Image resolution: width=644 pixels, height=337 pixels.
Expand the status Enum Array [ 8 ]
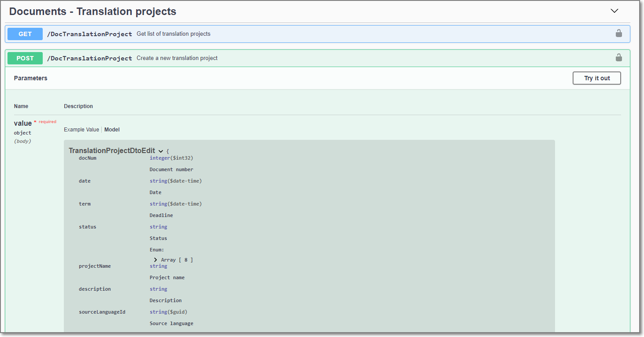click(155, 260)
